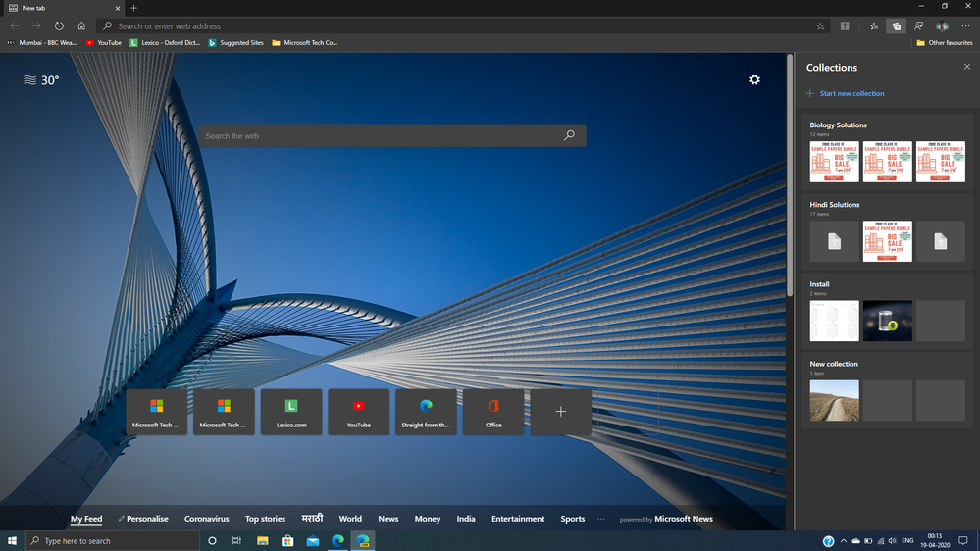The image size is (980, 551).
Task: Open the Settings and more ellipsis menu
Action: (x=965, y=26)
